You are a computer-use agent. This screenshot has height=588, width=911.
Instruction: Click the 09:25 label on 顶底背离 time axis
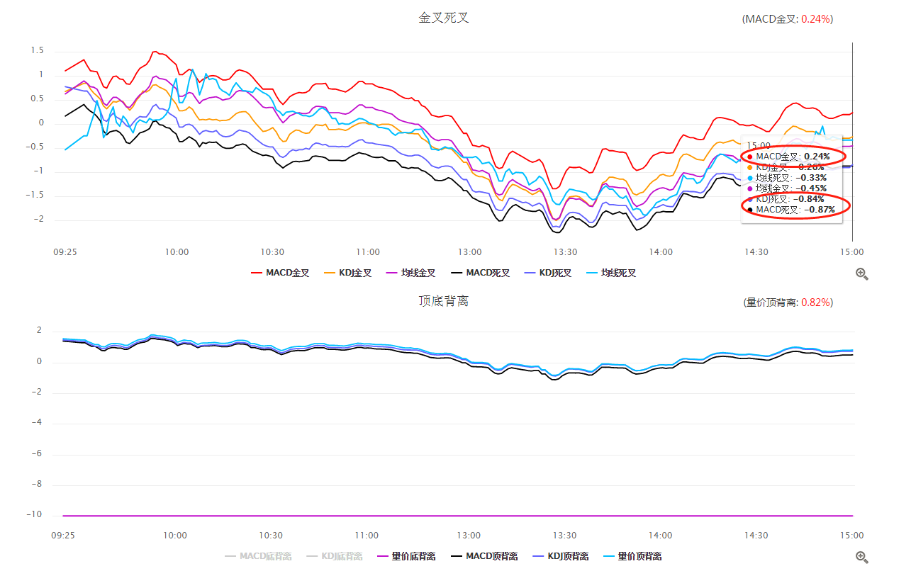pyautogui.click(x=64, y=536)
